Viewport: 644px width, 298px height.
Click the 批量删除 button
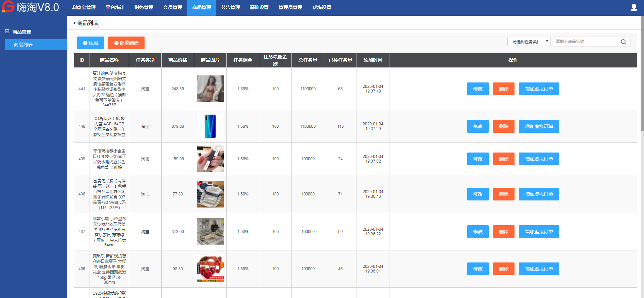click(126, 43)
